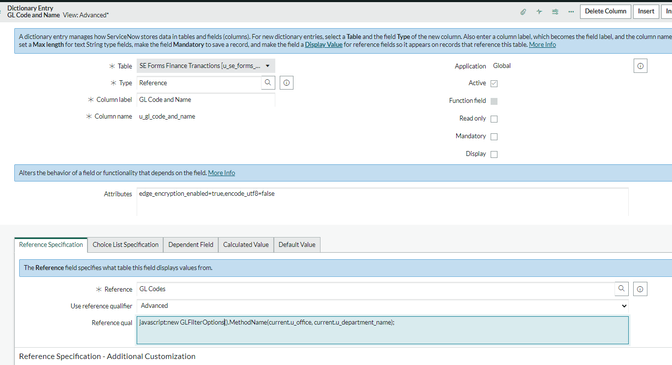Switch to Default Value tab
The width and height of the screenshot is (672, 365).
(297, 245)
